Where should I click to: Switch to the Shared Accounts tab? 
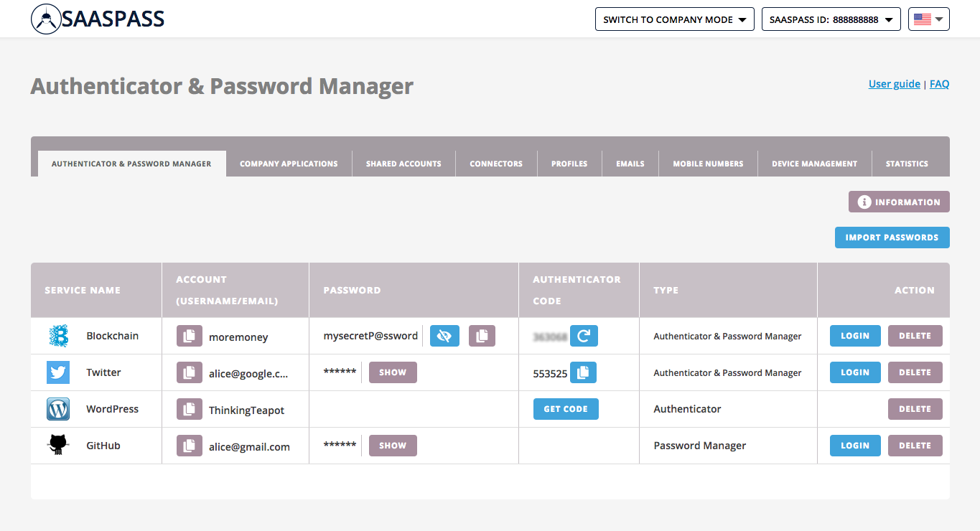click(403, 164)
